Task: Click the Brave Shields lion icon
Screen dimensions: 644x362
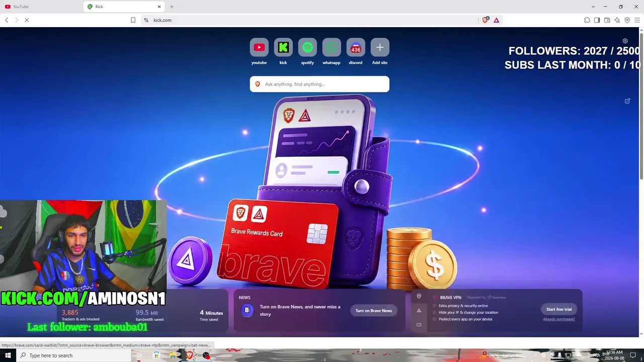Action: (x=485, y=20)
